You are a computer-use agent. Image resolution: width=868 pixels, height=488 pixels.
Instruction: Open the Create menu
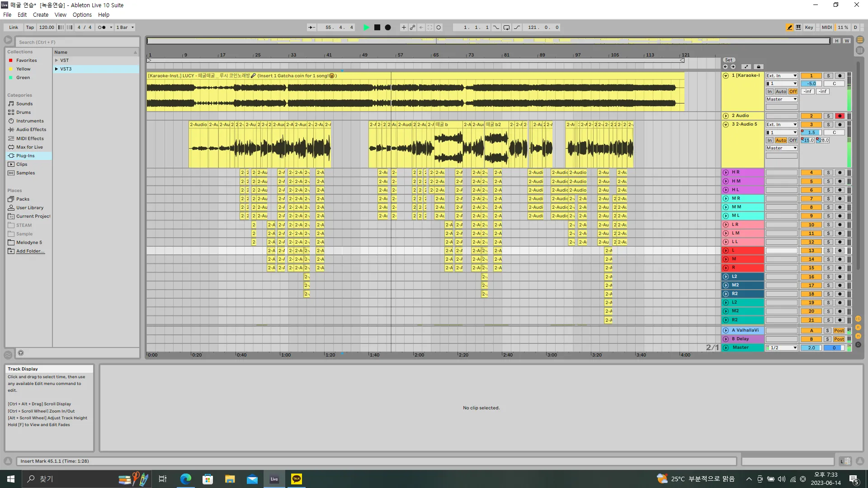click(x=40, y=15)
